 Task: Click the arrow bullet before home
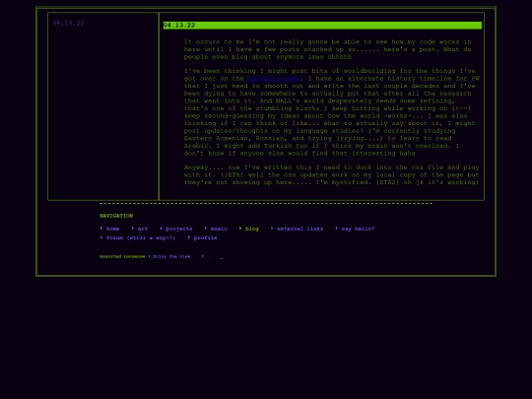click(x=101, y=229)
